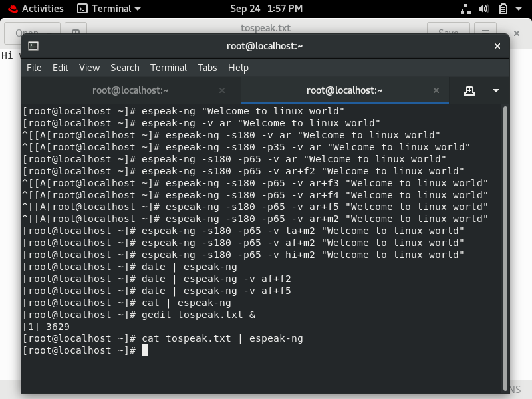Open the tab list dropdown in Terminal
Image resolution: width=532 pixels, height=399 pixels.
point(495,90)
